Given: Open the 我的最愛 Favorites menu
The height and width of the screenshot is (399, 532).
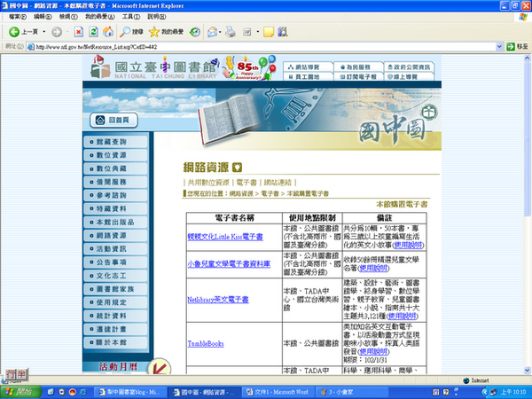Looking at the screenshot, I should point(99,17).
